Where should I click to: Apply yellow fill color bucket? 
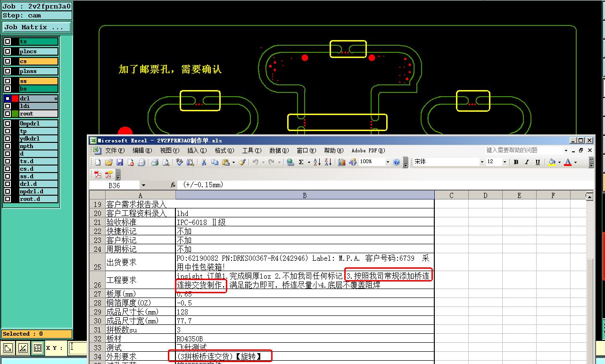pos(552,162)
